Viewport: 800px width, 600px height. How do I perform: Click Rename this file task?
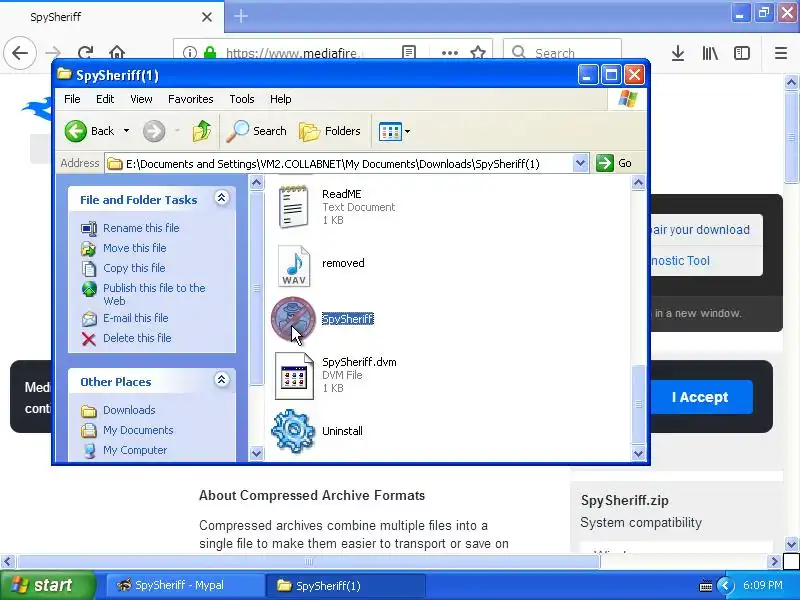point(141,228)
